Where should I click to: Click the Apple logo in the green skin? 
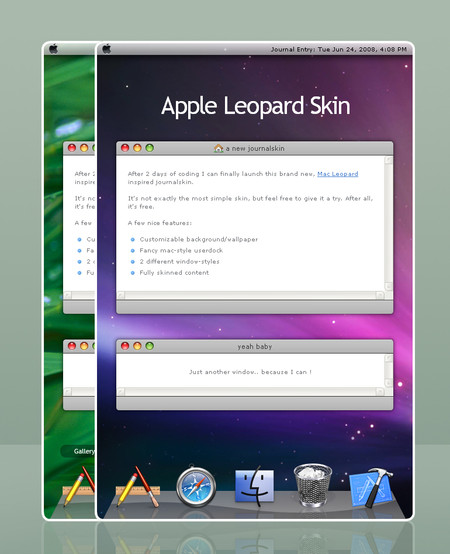(54, 49)
